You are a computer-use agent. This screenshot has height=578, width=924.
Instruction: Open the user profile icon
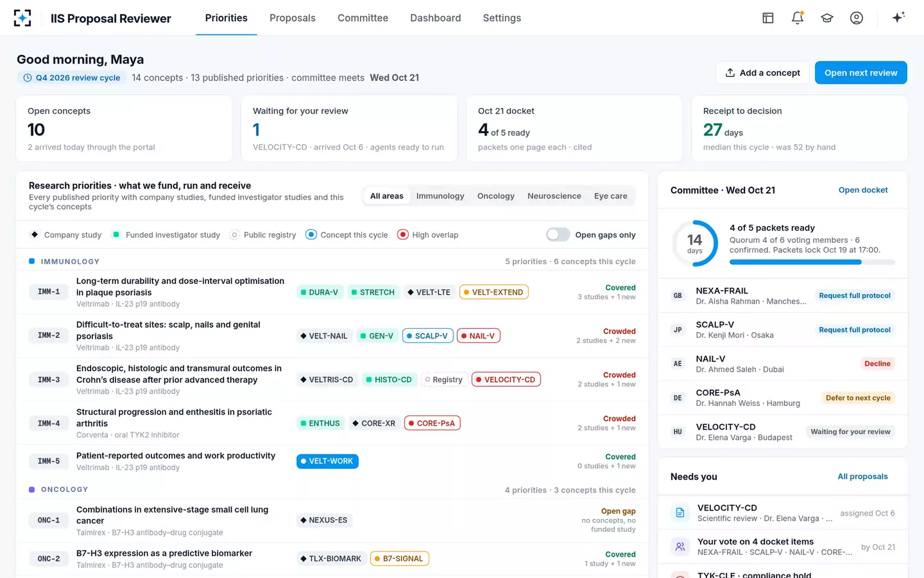(857, 18)
